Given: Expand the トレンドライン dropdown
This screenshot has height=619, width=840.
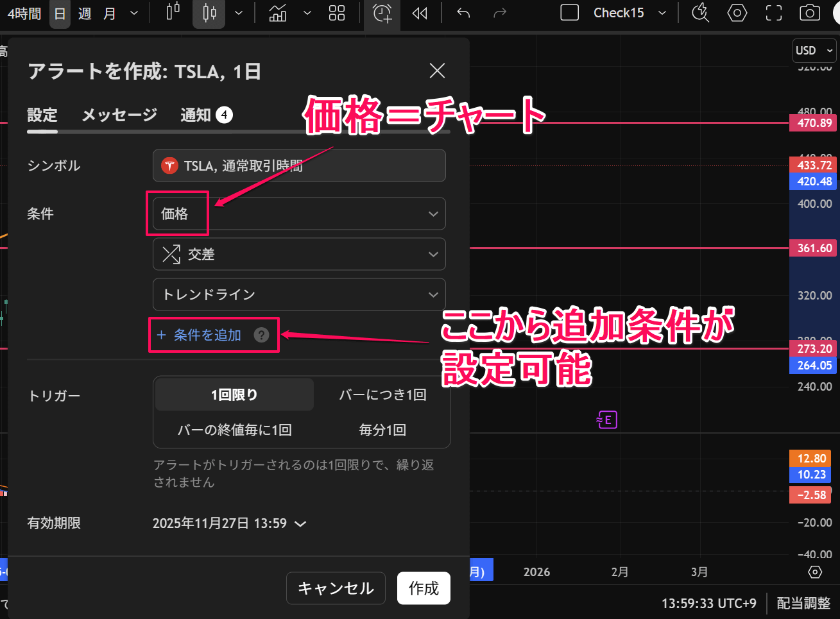Looking at the screenshot, I should (299, 294).
